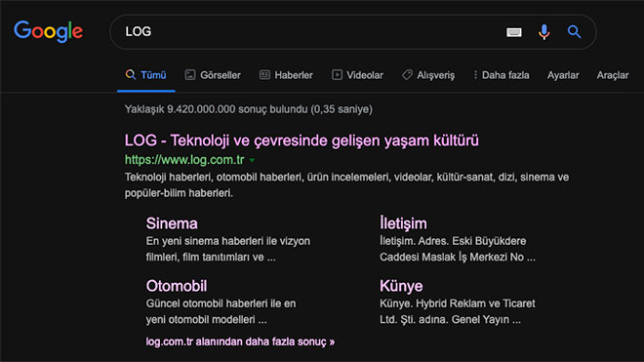
Task: Select the Tümü tab
Action: pyautogui.click(x=145, y=75)
